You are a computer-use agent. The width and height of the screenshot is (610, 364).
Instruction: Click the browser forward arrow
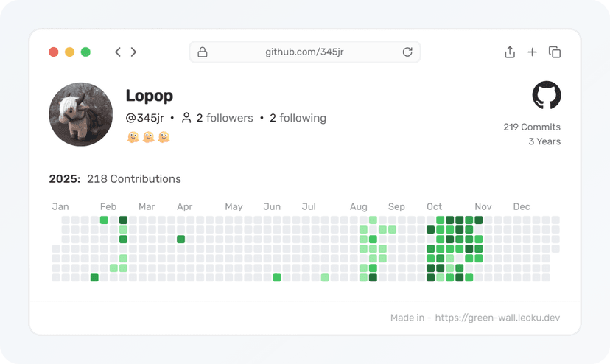point(133,52)
